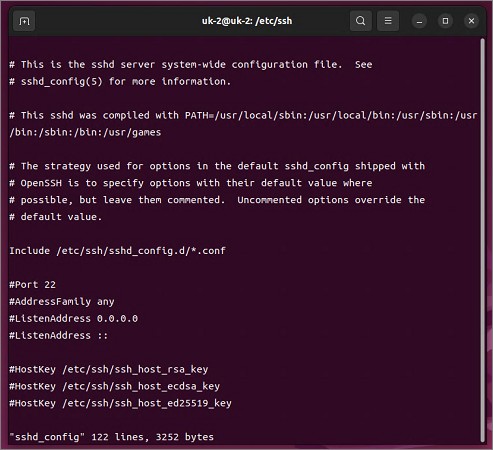This screenshot has width=493, height=450.
Task: Place cursor on #AddressFamily any
Action: pyautogui.click(x=62, y=302)
